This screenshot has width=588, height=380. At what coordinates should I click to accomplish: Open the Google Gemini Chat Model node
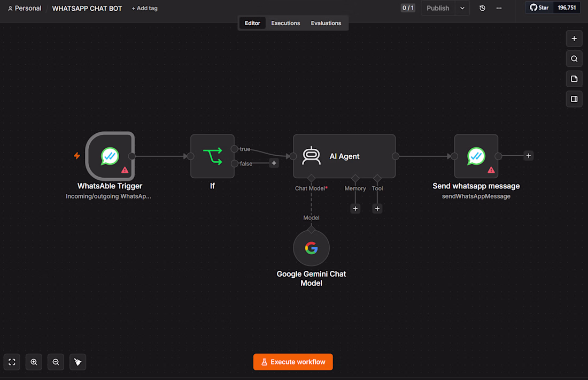pos(311,248)
